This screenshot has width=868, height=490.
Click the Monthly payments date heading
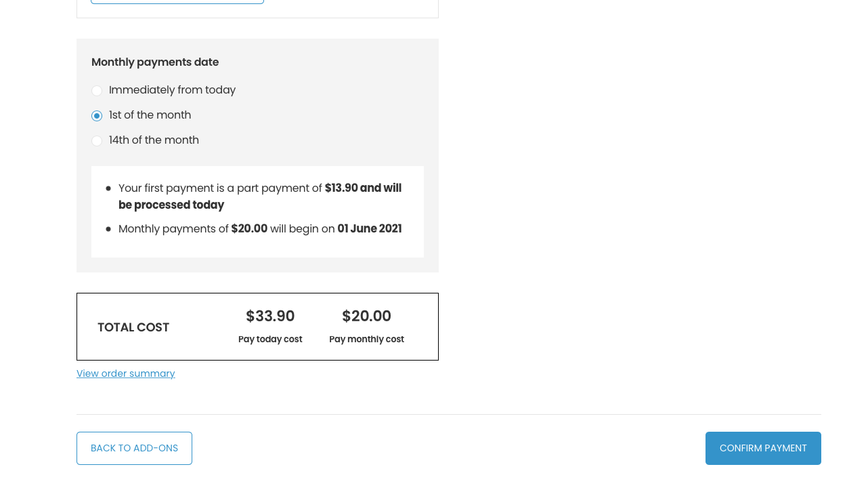pyautogui.click(x=155, y=62)
